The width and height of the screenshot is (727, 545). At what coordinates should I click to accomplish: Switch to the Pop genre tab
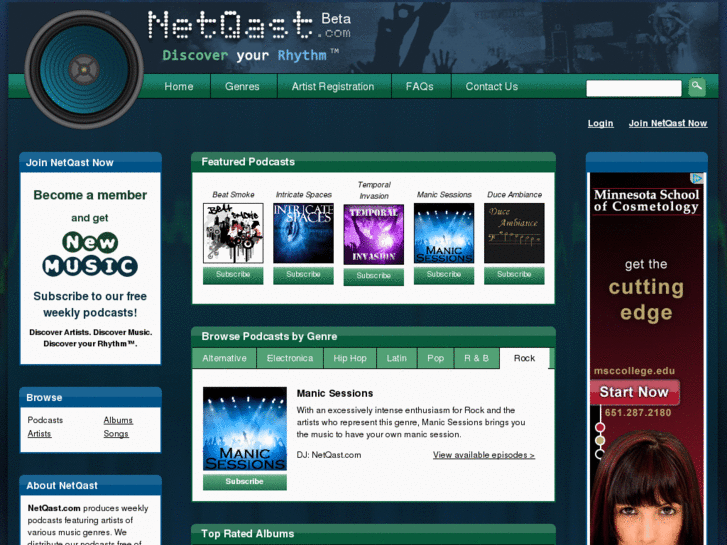click(x=435, y=358)
